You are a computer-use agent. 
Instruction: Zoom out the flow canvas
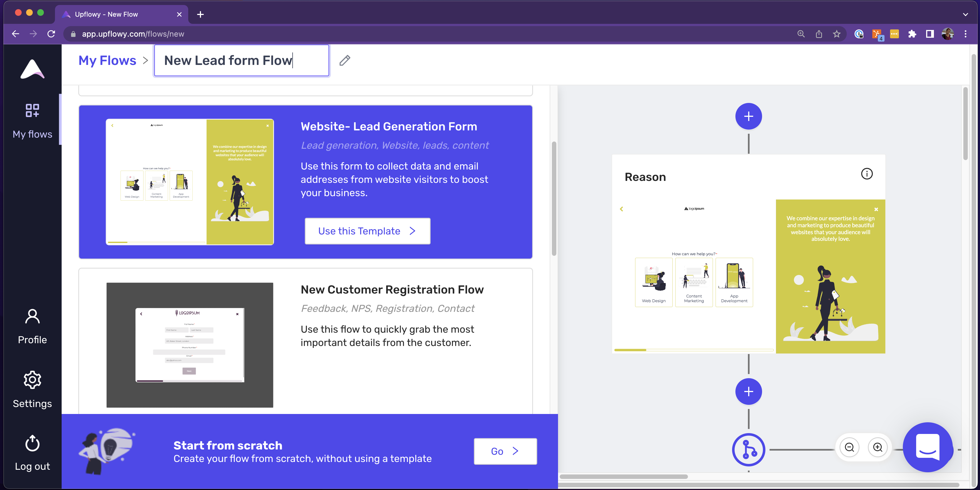point(849,448)
